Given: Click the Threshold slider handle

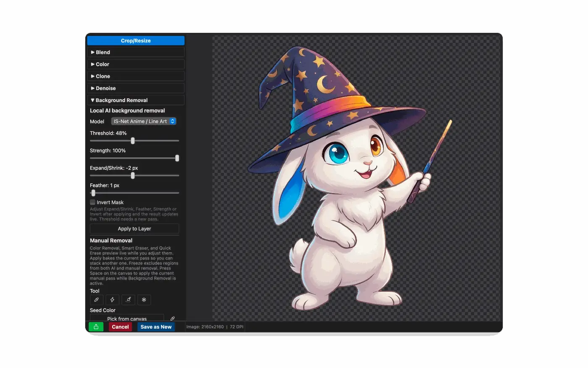Looking at the screenshot, I should pos(133,141).
